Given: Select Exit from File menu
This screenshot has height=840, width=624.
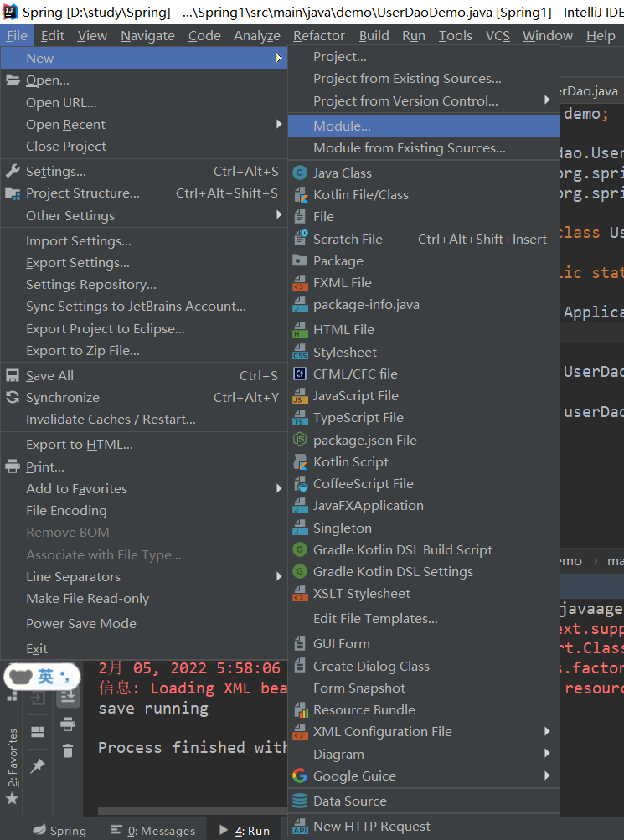Looking at the screenshot, I should point(143,649).
